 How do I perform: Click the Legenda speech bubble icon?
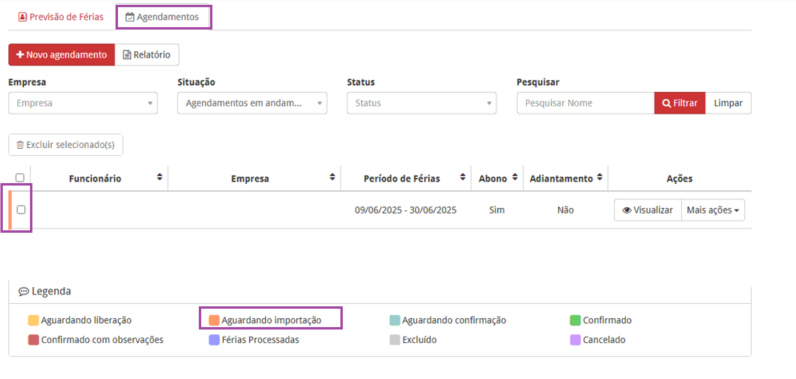click(24, 292)
